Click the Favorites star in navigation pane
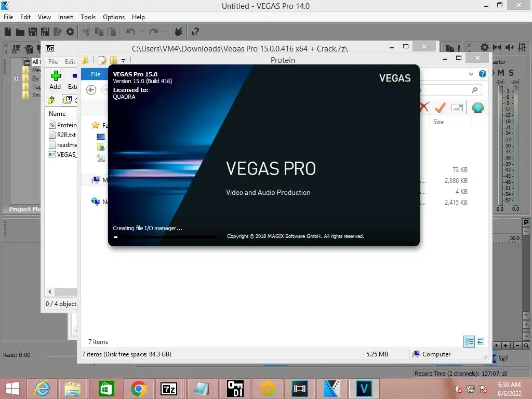This screenshot has height=399, width=532. click(96, 125)
